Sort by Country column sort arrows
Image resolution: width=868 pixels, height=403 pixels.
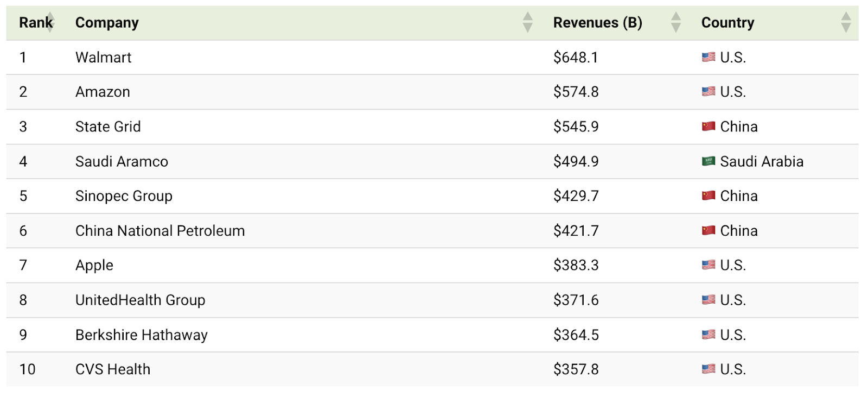845,22
